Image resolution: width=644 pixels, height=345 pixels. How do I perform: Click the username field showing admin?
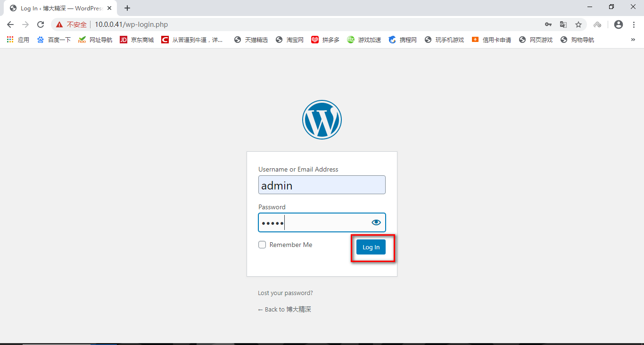tap(322, 185)
